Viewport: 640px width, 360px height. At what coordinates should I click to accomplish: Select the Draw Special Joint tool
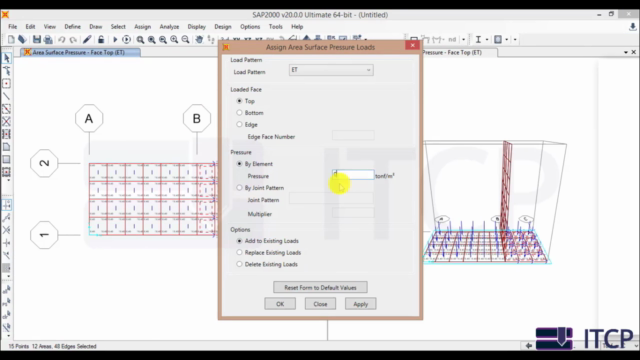click(x=7, y=84)
